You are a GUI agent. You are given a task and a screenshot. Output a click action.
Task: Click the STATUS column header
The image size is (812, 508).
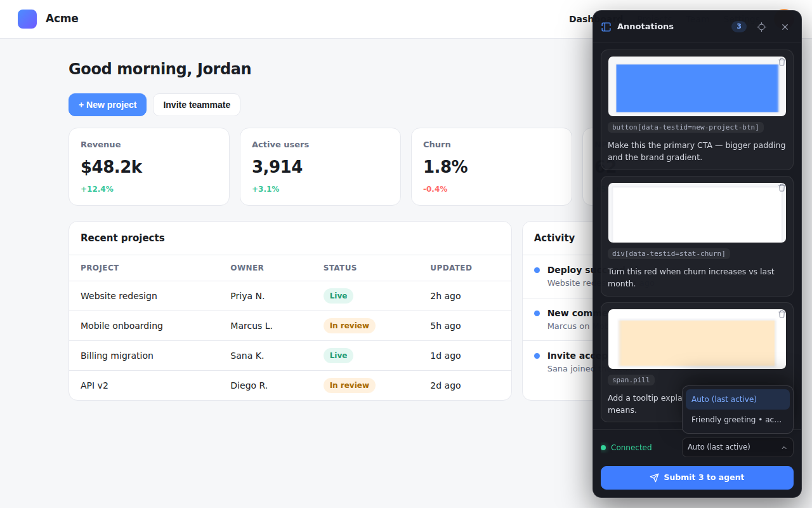pyautogui.click(x=340, y=268)
